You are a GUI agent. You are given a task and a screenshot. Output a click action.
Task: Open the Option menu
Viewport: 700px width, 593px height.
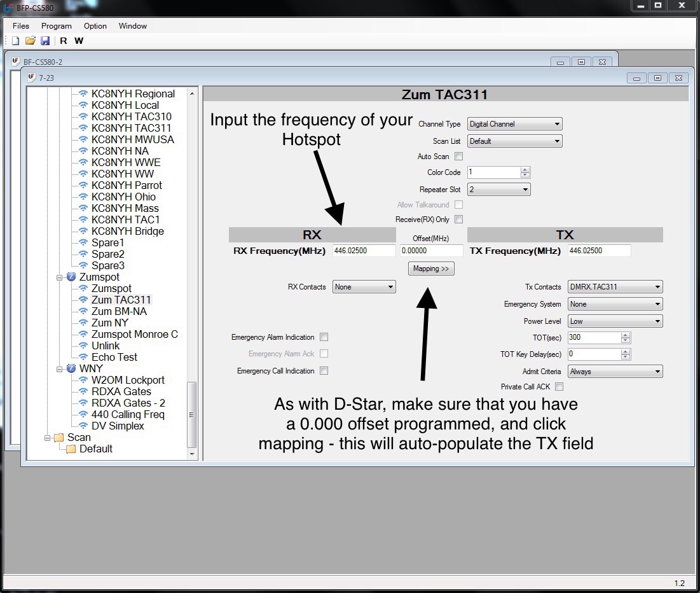click(95, 26)
